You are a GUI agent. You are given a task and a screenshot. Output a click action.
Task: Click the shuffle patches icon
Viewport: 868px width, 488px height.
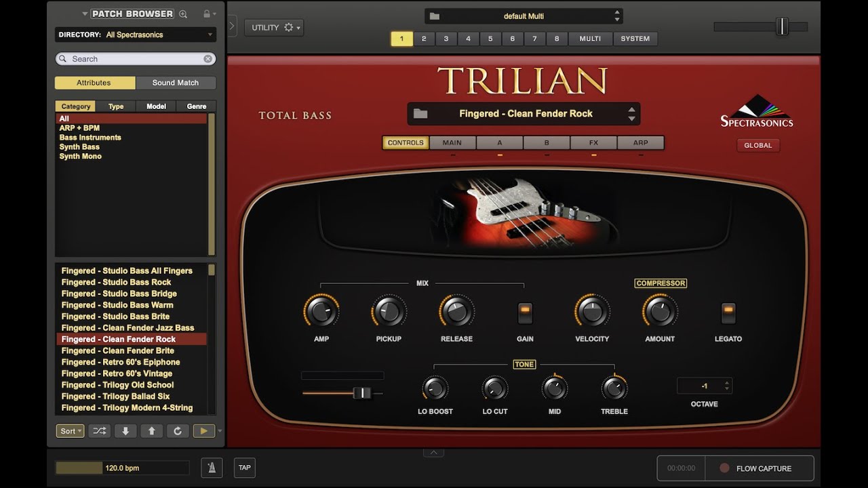[x=100, y=431]
